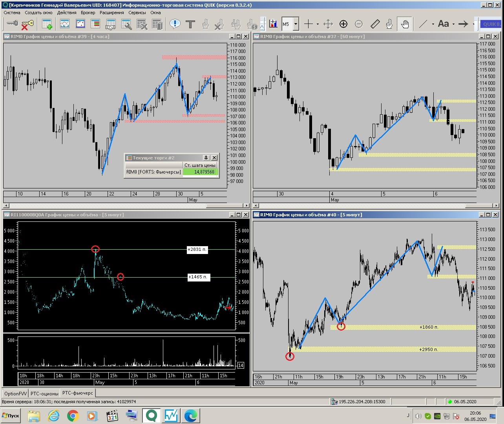Create a new table with the green plus icon
The width and height of the screenshot is (504, 424).
[x=47, y=24]
